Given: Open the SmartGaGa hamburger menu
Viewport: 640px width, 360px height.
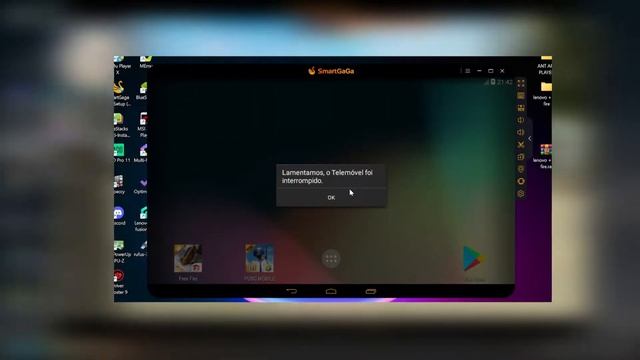Looking at the screenshot, I should 468,71.
